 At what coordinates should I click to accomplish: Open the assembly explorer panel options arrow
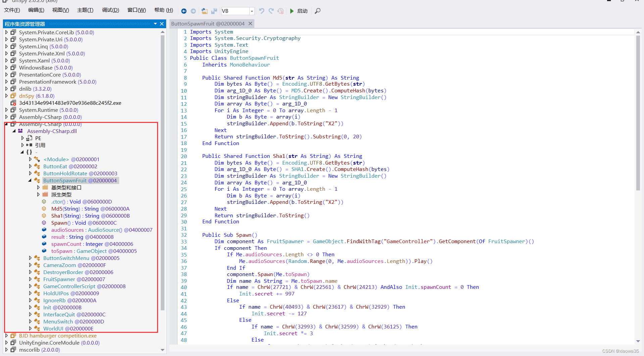coord(155,24)
